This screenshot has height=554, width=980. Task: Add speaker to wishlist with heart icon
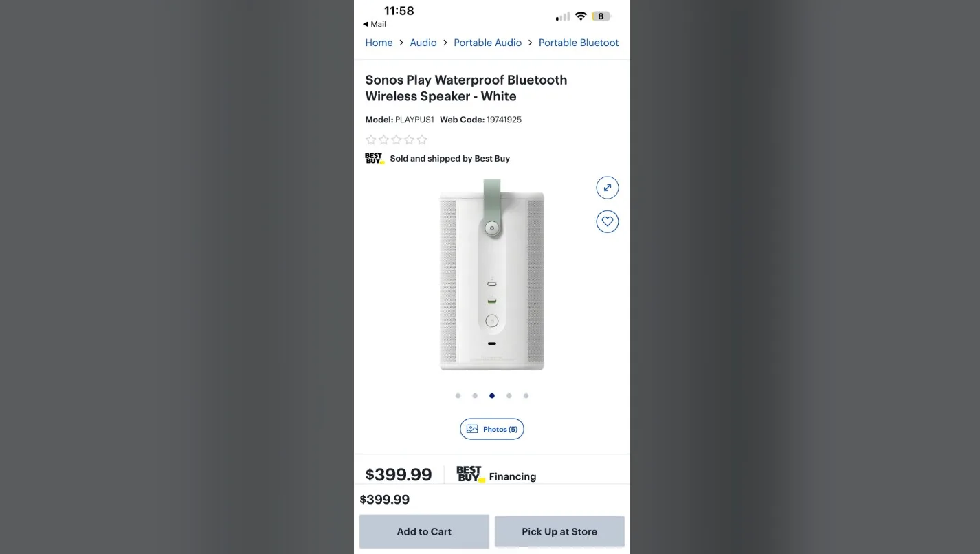pos(607,221)
